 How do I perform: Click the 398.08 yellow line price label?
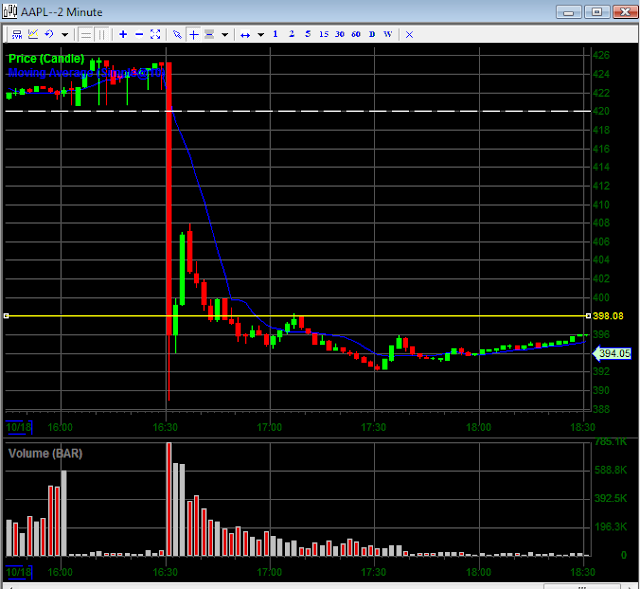pos(608,316)
